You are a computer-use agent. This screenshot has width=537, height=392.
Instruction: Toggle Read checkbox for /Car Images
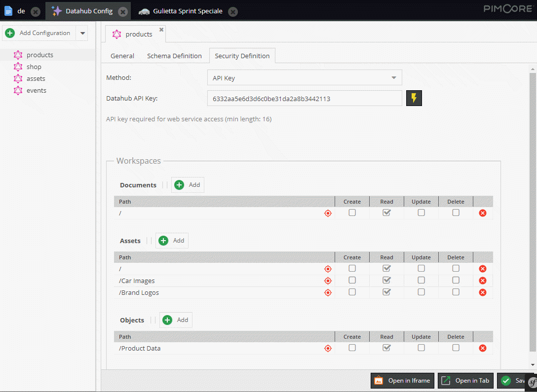point(386,280)
